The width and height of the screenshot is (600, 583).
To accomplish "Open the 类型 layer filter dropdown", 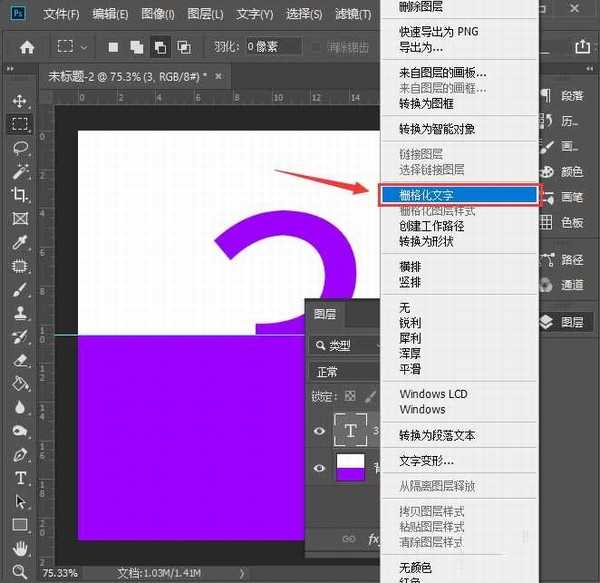I will [345, 345].
